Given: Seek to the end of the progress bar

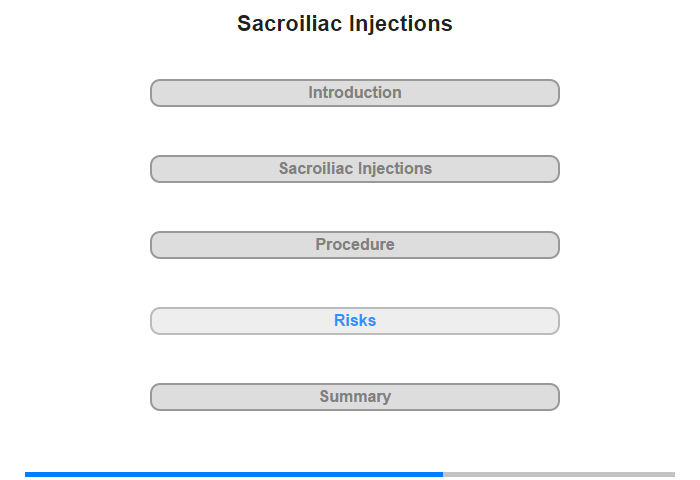Looking at the screenshot, I should coord(673,474).
